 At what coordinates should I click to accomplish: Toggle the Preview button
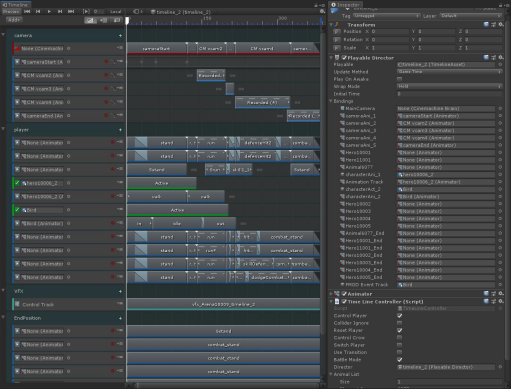click(x=11, y=12)
